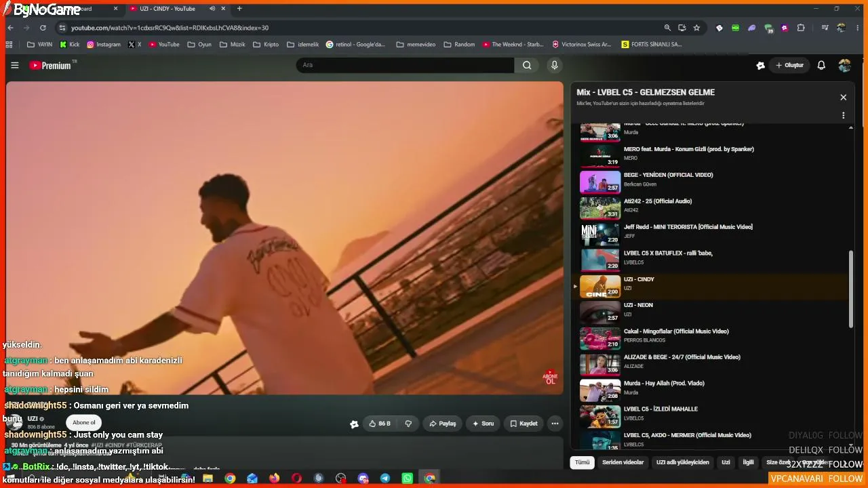Start voice search with the microphone icon
The image size is (868, 488).
click(x=555, y=65)
